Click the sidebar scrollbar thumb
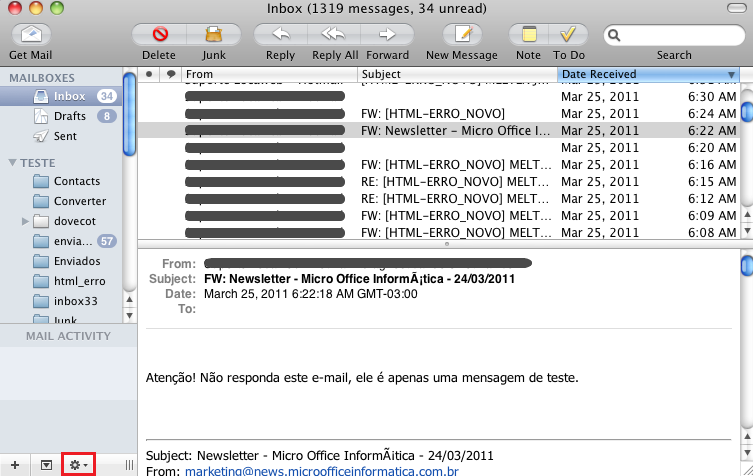Screen dimensions: 753x476 click(x=130, y=114)
